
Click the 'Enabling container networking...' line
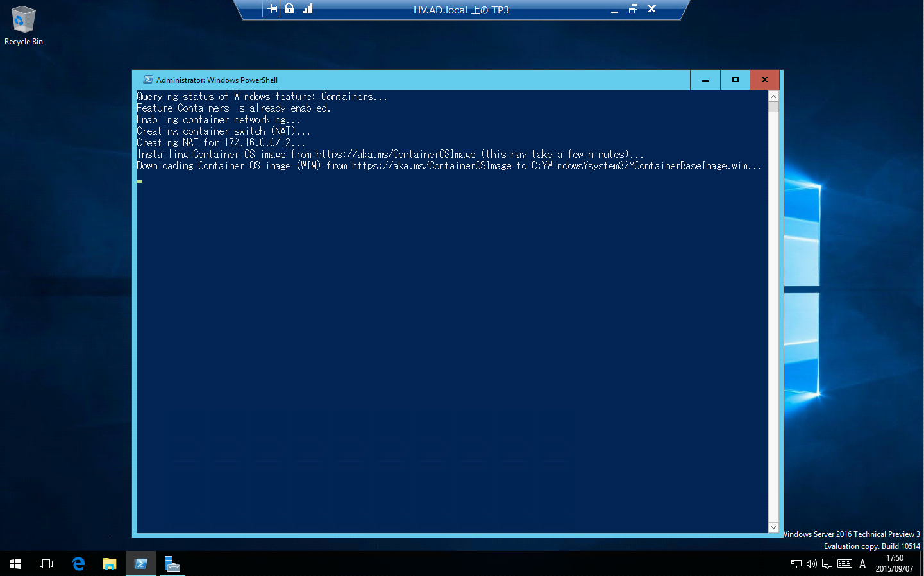218,120
